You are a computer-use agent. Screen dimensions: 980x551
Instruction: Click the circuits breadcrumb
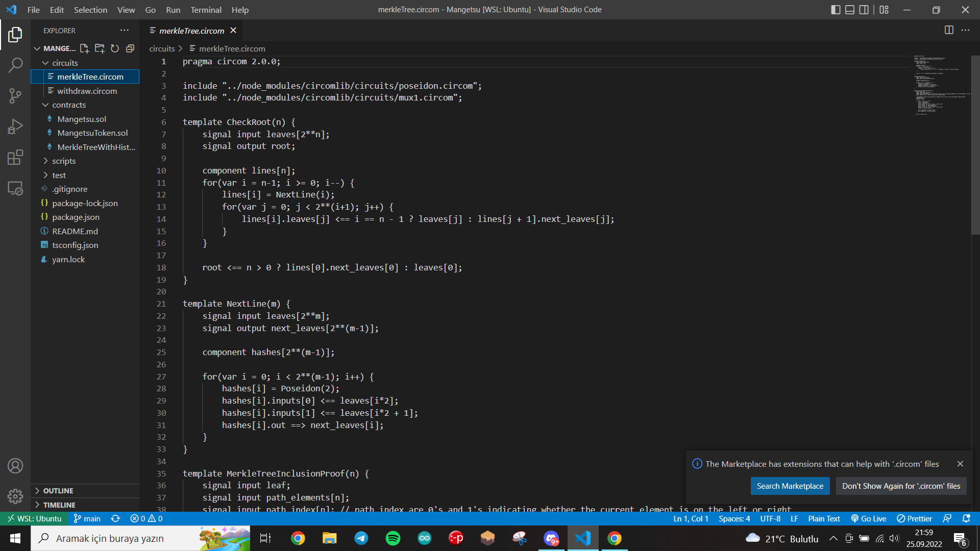[162, 48]
